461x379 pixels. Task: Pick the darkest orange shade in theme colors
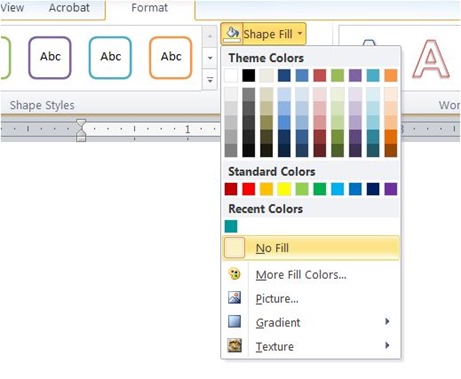(391, 150)
